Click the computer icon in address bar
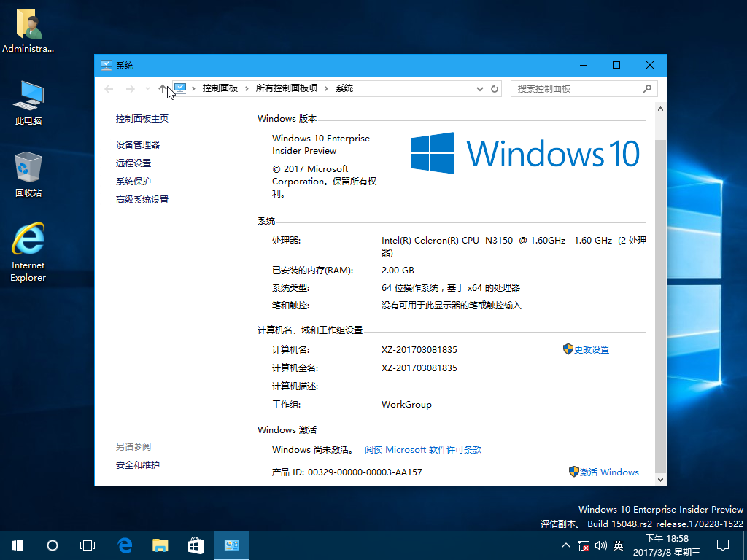This screenshot has height=560, width=747. [x=180, y=88]
